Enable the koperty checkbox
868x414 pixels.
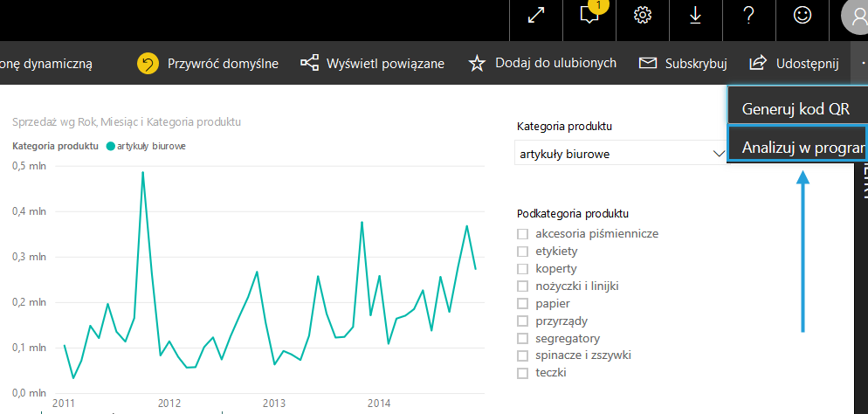click(x=523, y=269)
